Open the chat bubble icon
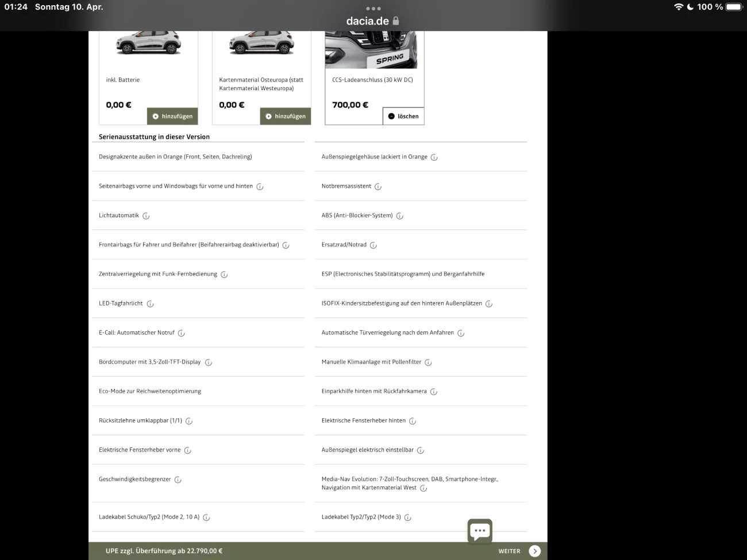Viewport: 747px width, 560px height. pyautogui.click(x=480, y=531)
